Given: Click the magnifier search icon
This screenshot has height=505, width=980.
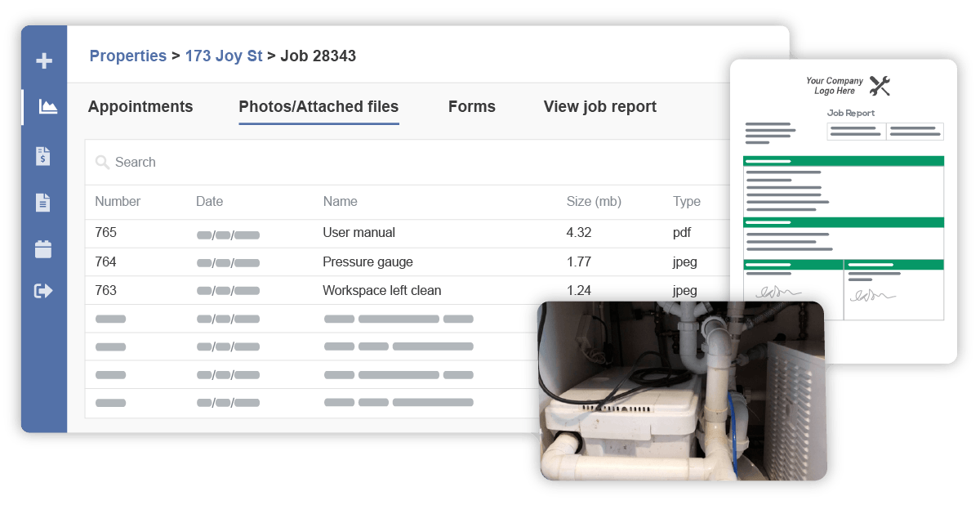Looking at the screenshot, I should (x=102, y=163).
